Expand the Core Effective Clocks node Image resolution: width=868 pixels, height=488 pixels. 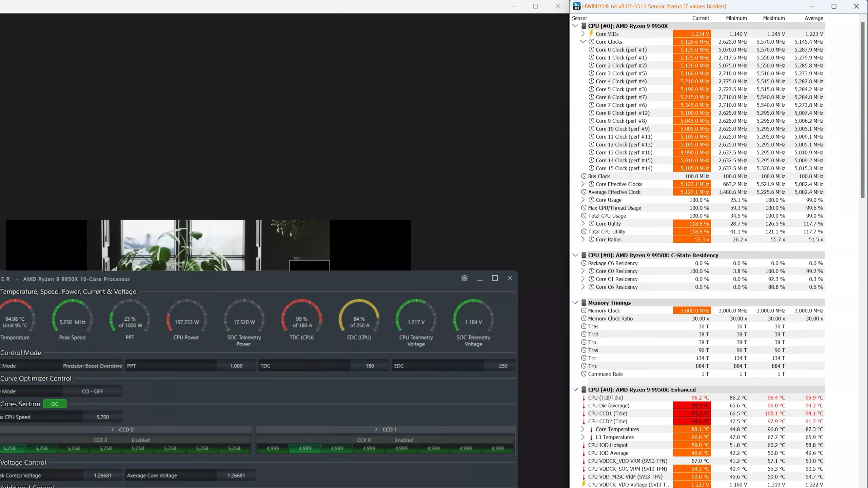(583, 184)
